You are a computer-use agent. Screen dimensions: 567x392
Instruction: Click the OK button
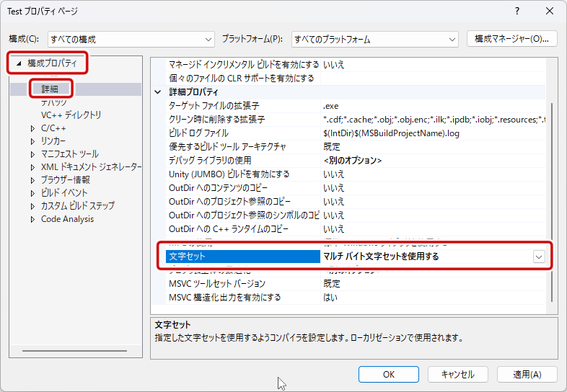[389, 374]
